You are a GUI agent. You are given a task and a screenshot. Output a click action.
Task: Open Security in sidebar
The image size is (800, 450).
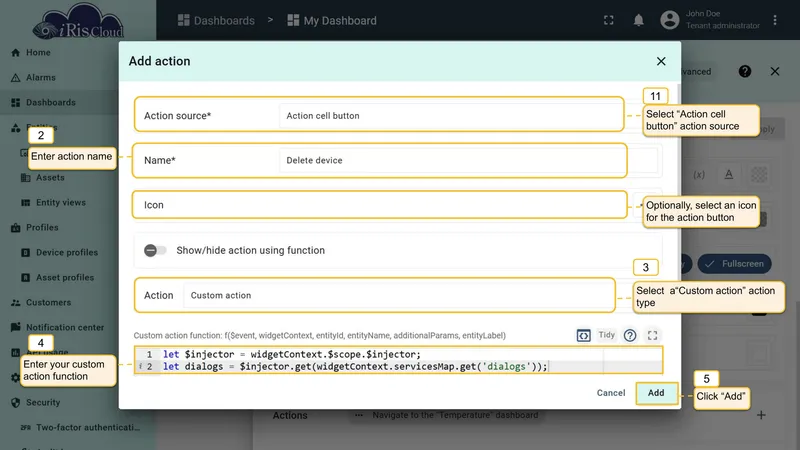tap(43, 403)
